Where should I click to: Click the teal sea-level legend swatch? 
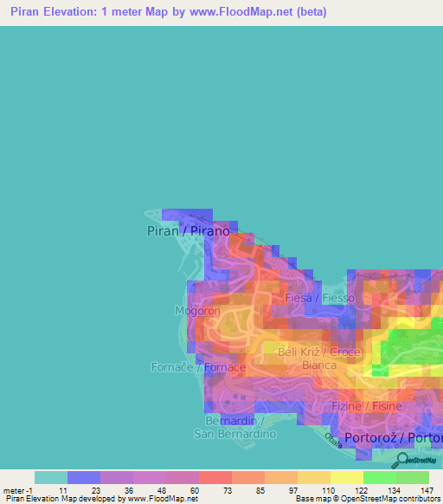(x=51, y=477)
